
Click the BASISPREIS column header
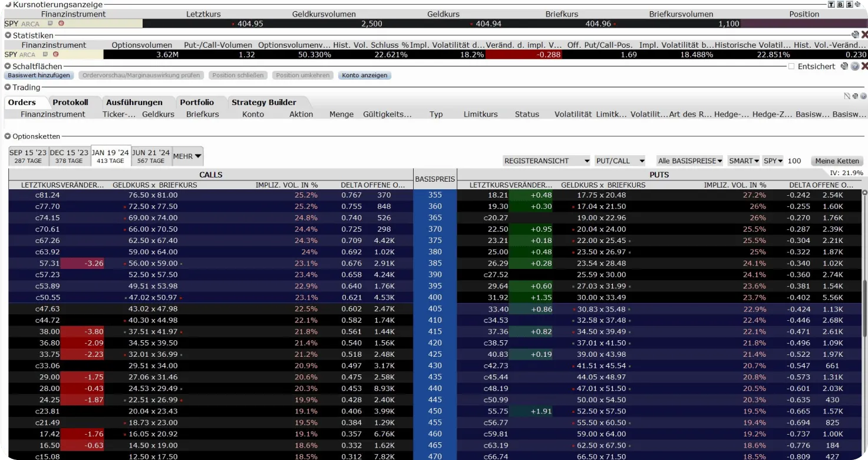click(x=435, y=179)
